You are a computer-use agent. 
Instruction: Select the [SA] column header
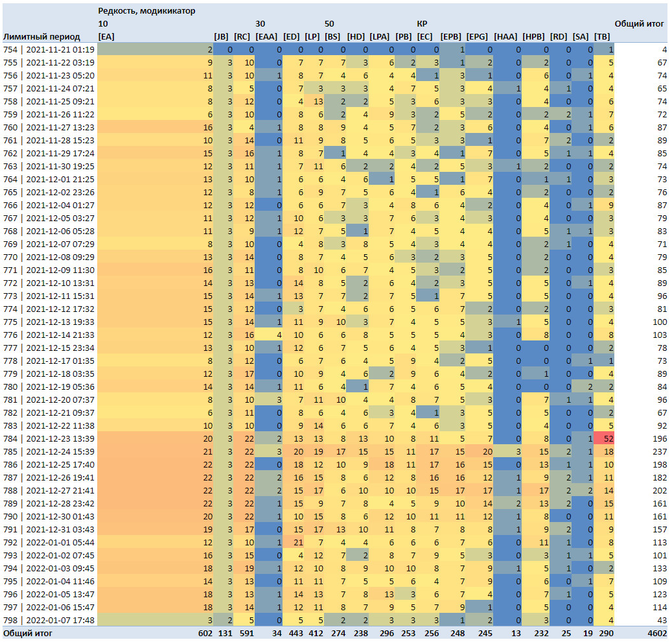click(x=581, y=37)
